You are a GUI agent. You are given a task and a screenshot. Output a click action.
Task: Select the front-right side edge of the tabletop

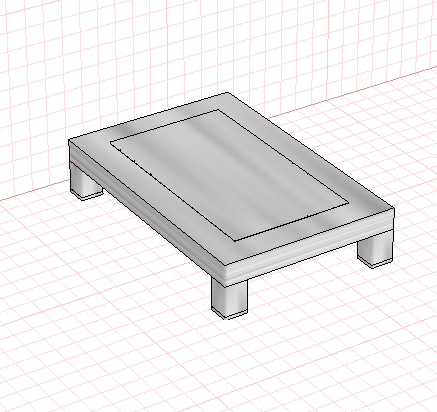pyautogui.click(x=310, y=247)
